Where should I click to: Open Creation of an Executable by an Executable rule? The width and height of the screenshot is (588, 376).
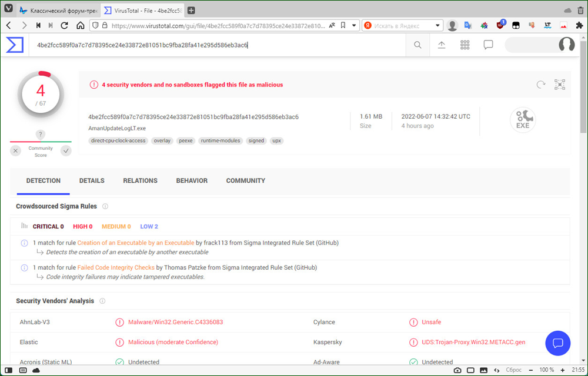pos(136,243)
